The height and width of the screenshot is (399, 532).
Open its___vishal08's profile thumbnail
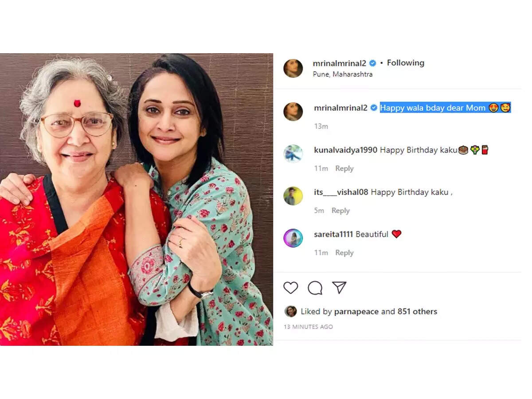pos(293,195)
